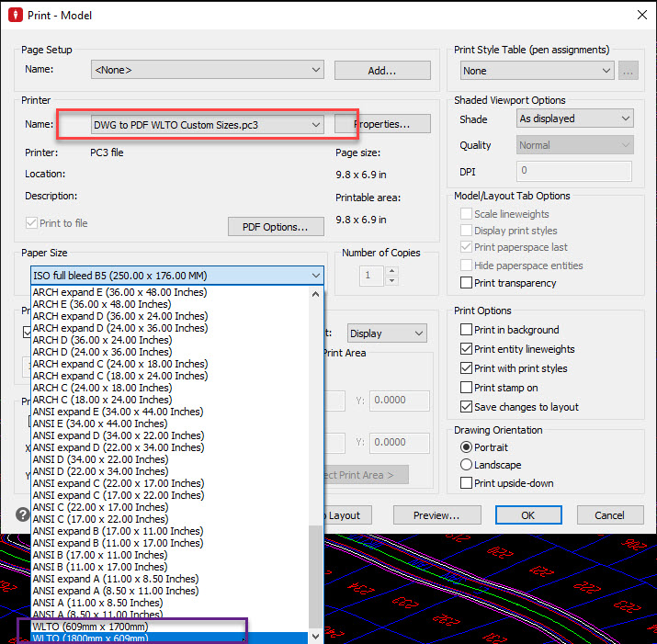Open the Print Style Table None dropdown
The image size is (657, 644).
click(x=538, y=71)
